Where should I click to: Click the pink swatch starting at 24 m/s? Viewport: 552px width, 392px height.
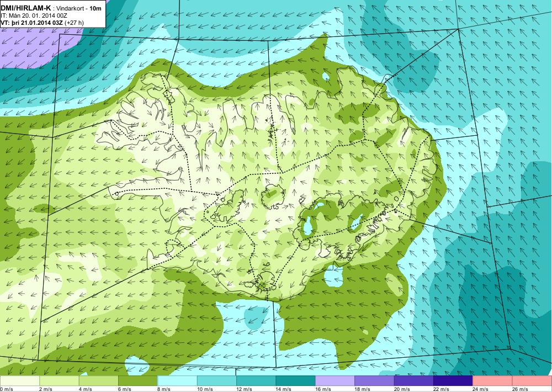coord(493,381)
